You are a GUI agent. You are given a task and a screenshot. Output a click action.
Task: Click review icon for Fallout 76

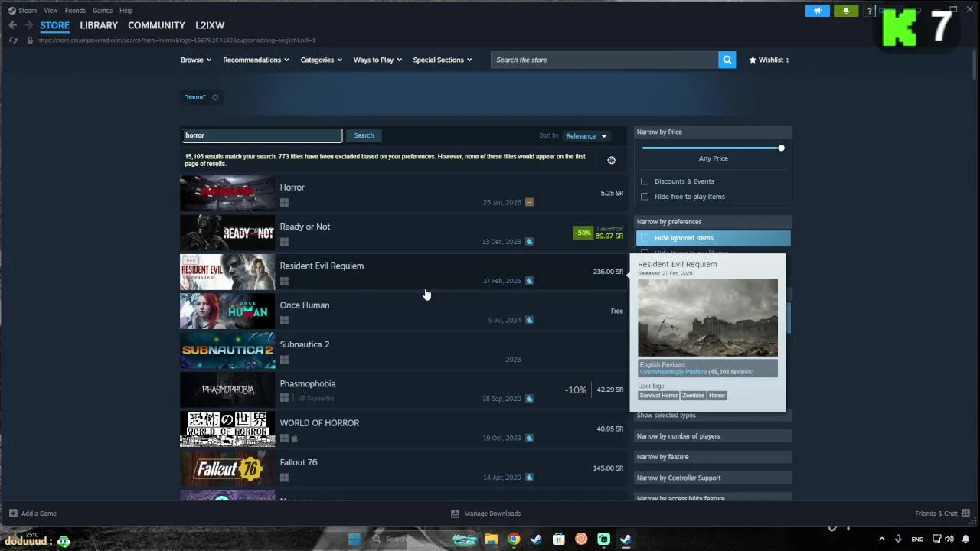tap(529, 478)
